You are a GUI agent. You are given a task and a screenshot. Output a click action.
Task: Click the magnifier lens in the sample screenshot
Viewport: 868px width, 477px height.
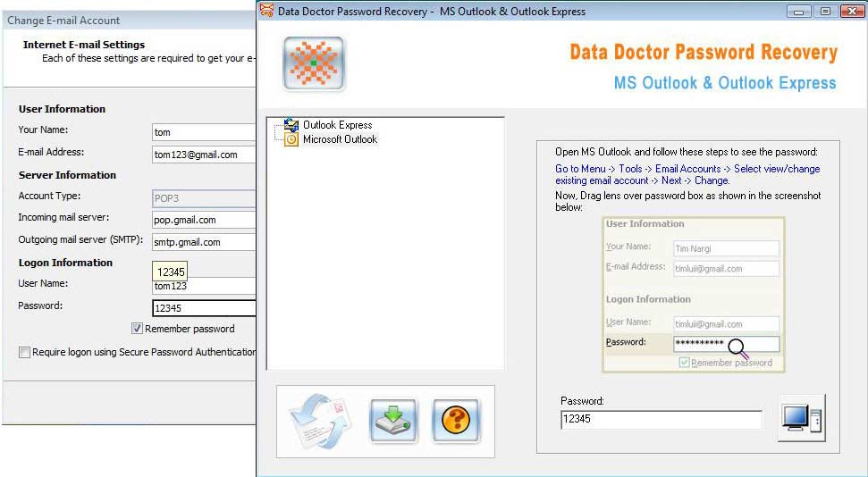click(x=737, y=348)
